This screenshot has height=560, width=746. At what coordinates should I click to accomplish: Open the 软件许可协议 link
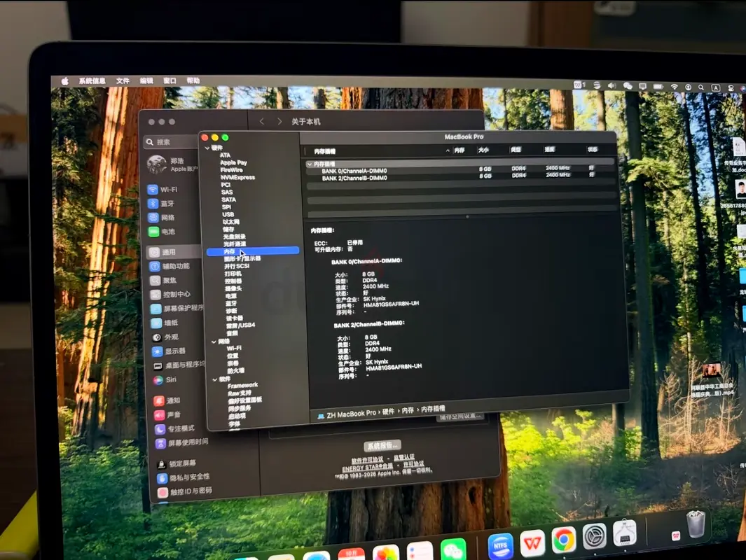coord(367,460)
